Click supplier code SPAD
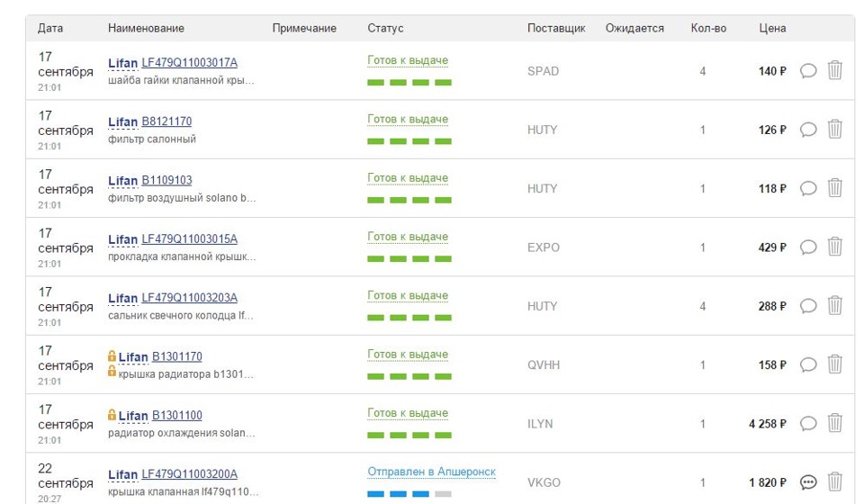864x504 pixels. coord(544,71)
